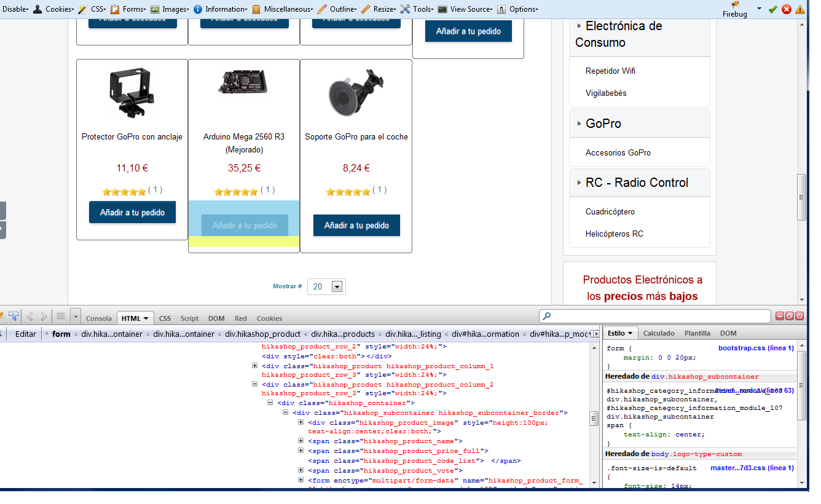The image size is (821, 504).
Task: Open the Repetidor Wifi category link
Action: pyautogui.click(x=610, y=71)
